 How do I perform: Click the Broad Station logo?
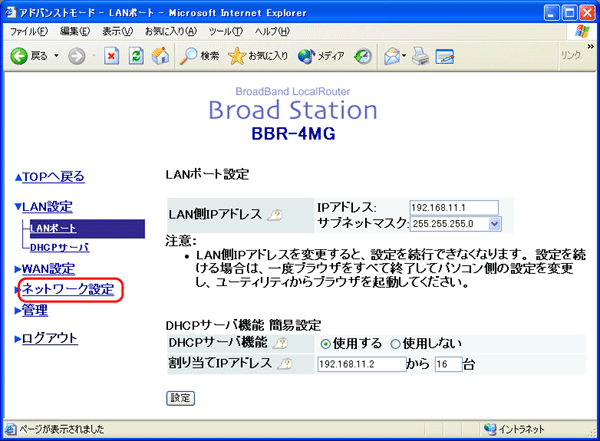[293, 109]
